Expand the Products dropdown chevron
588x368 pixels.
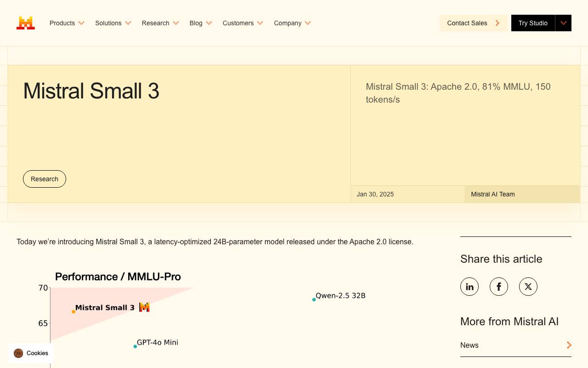[81, 23]
